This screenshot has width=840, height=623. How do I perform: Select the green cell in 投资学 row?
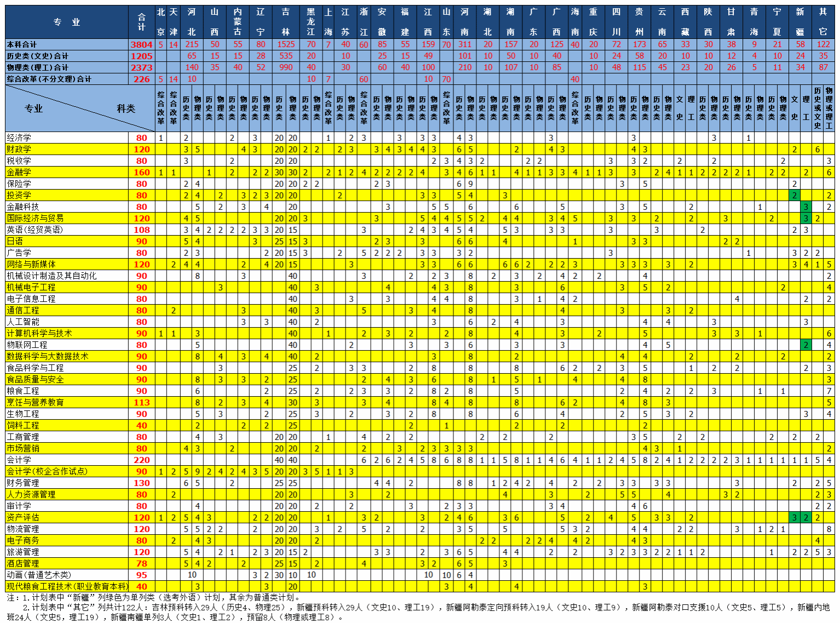click(x=795, y=195)
